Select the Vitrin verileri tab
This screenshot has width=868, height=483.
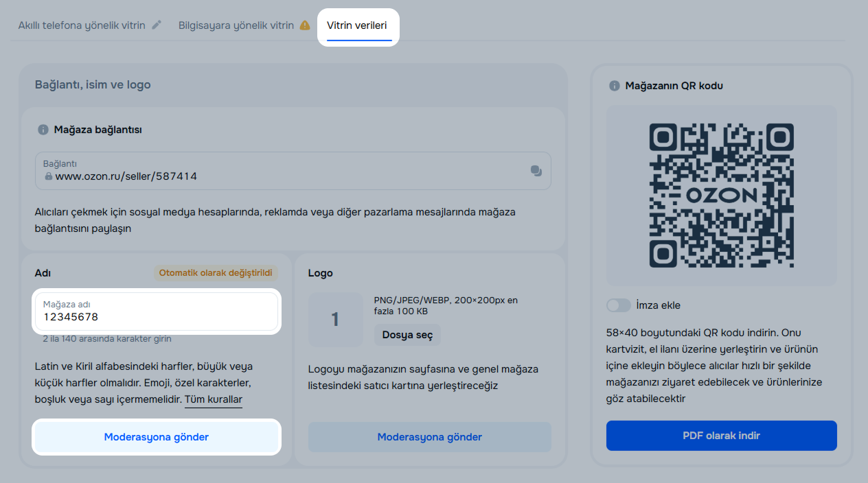pyautogui.click(x=357, y=25)
